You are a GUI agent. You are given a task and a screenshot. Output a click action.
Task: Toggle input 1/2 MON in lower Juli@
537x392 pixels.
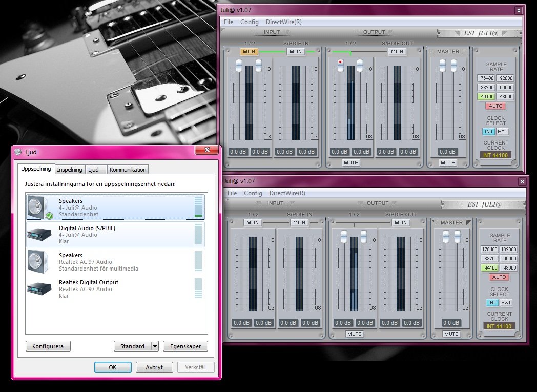tap(253, 222)
